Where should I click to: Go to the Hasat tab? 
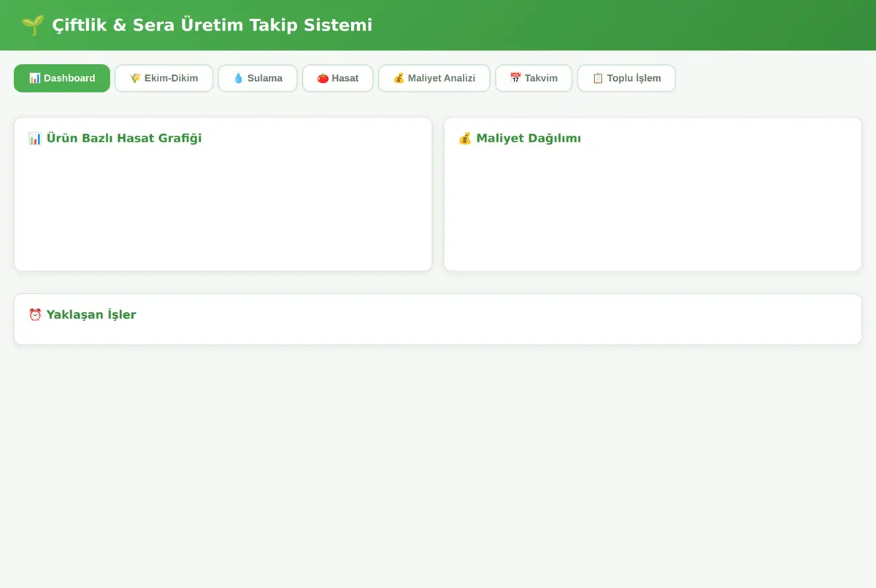pyautogui.click(x=338, y=78)
